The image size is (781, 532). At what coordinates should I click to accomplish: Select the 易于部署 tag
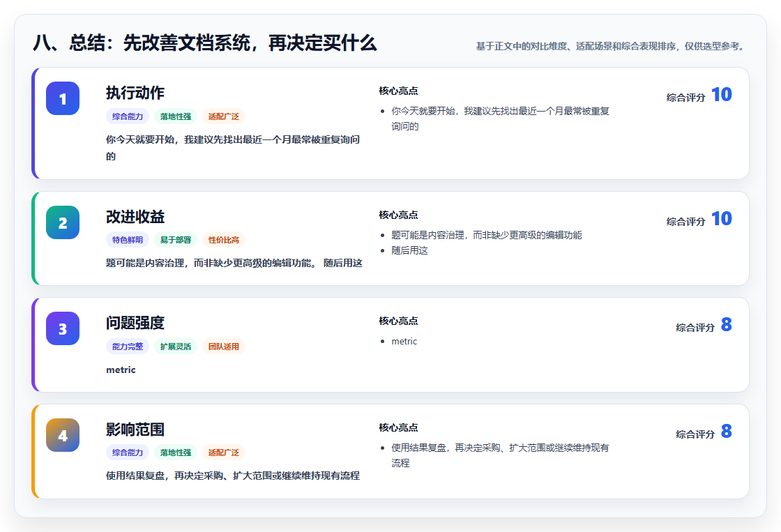click(176, 240)
